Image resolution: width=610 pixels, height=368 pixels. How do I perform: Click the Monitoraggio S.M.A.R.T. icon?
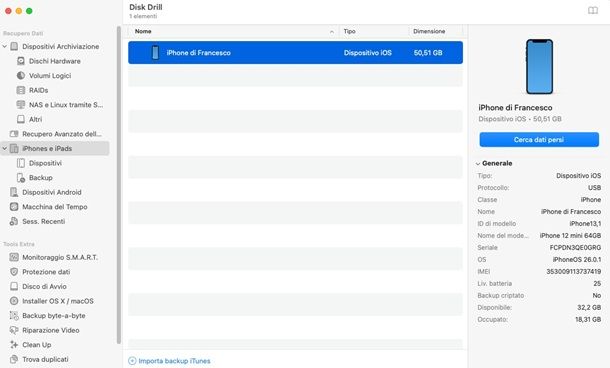[14, 257]
